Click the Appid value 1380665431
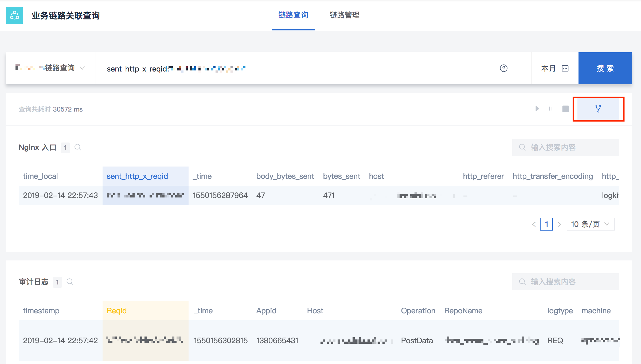Screen dimensions: 641x364 point(277,341)
